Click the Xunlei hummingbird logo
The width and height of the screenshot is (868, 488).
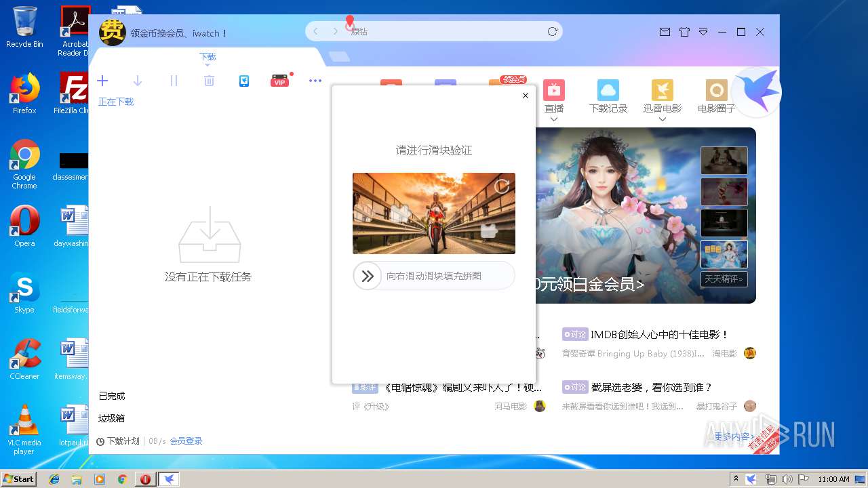757,92
